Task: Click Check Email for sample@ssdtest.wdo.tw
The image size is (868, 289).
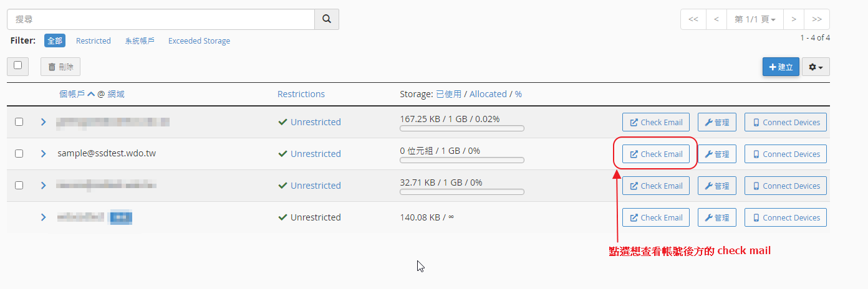Action: [x=656, y=154]
